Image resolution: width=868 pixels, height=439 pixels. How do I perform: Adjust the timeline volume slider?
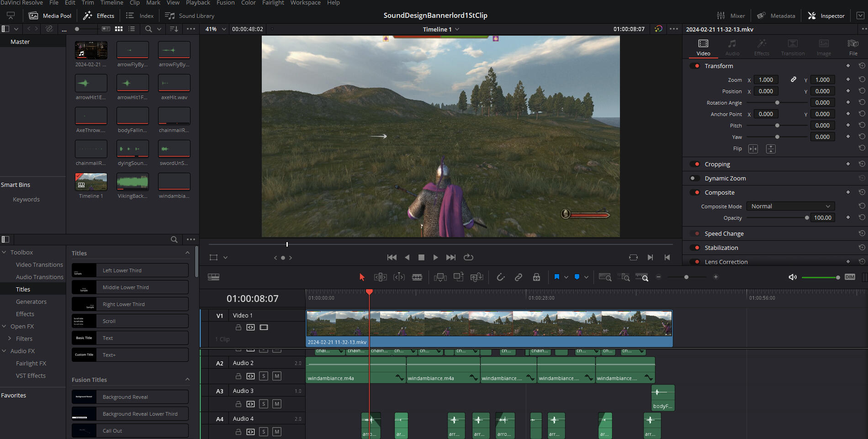[821, 277]
